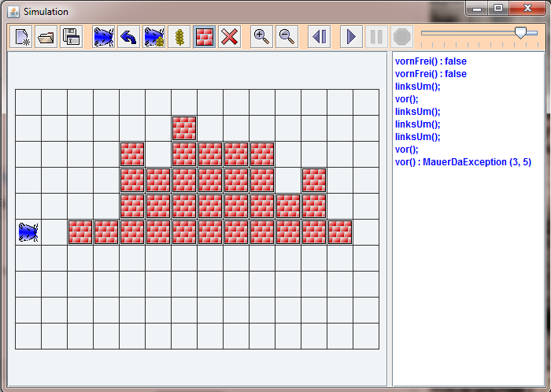Click the empty tile right of the hamster
Viewport: 551px width, 392px height.
(x=54, y=232)
